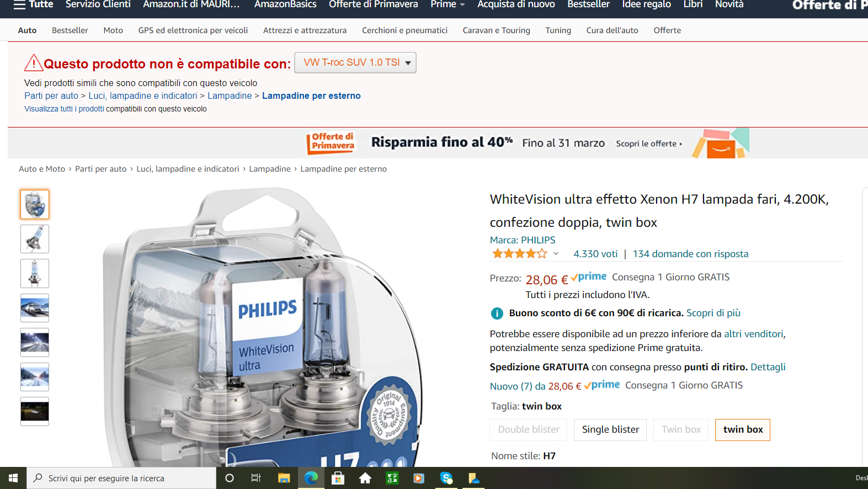
Task: Go to the Tuning category tab
Action: pos(558,30)
